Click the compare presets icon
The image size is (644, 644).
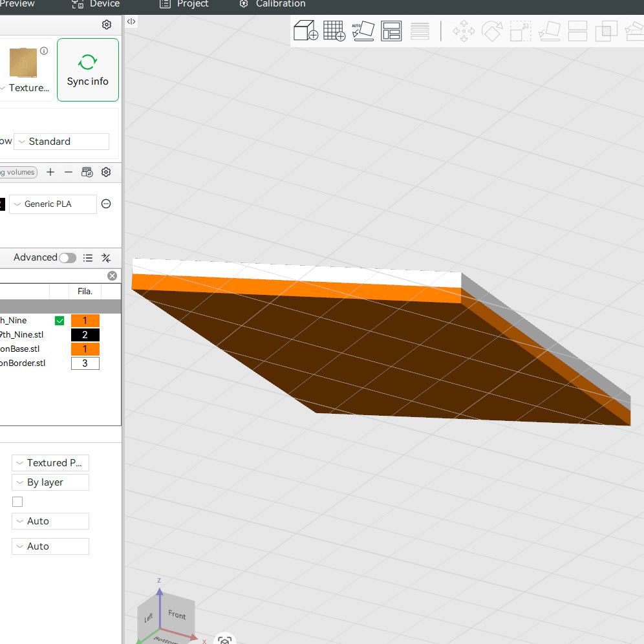[x=106, y=257]
